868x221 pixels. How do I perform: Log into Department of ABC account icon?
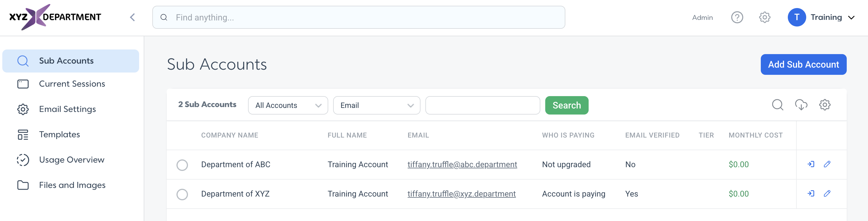click(x=811, y=164)
